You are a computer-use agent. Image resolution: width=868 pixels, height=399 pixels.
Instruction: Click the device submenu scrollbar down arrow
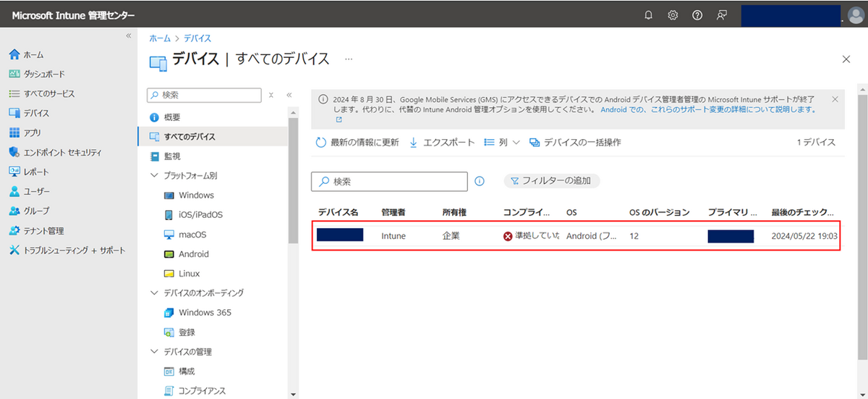click(x=293, y=395)
